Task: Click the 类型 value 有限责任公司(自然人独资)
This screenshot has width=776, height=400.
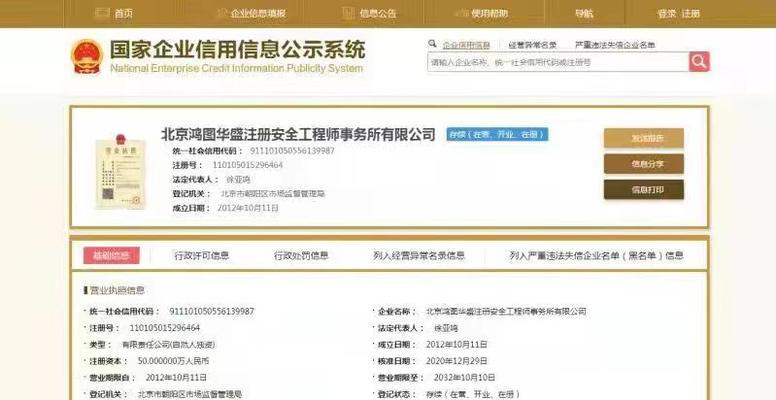Action: (168, 345)
